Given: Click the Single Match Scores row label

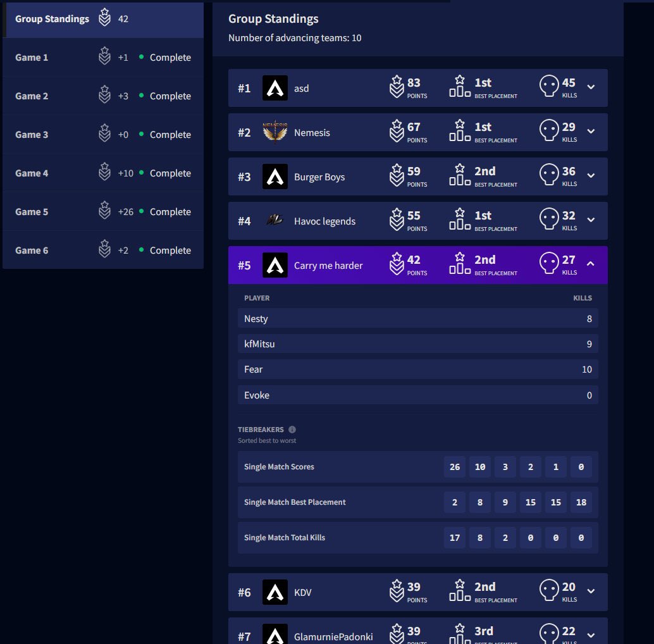Looking at the screenshot, I should click(279, 467).
